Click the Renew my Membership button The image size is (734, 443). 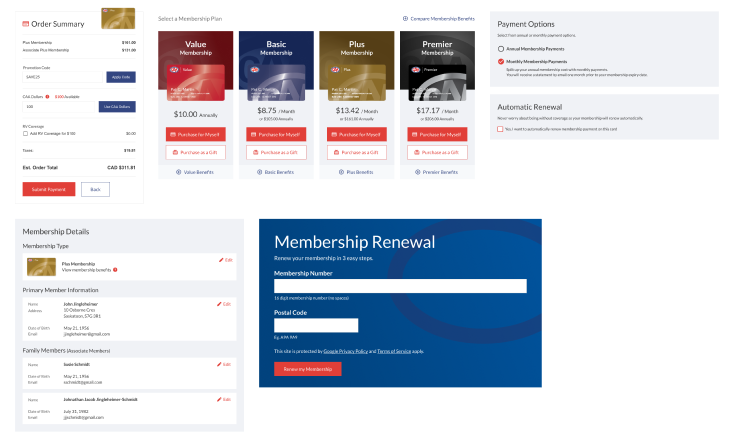click(x=308, y=369)
